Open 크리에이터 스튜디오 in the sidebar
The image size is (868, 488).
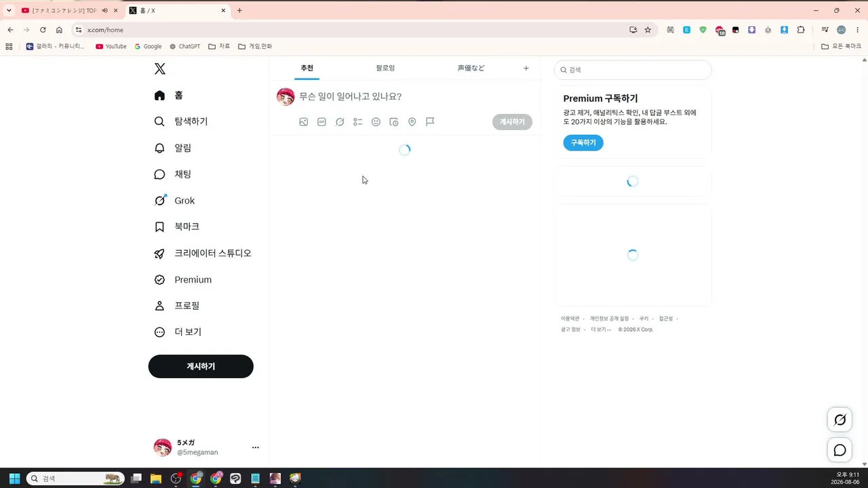click(x=203, y=253)
